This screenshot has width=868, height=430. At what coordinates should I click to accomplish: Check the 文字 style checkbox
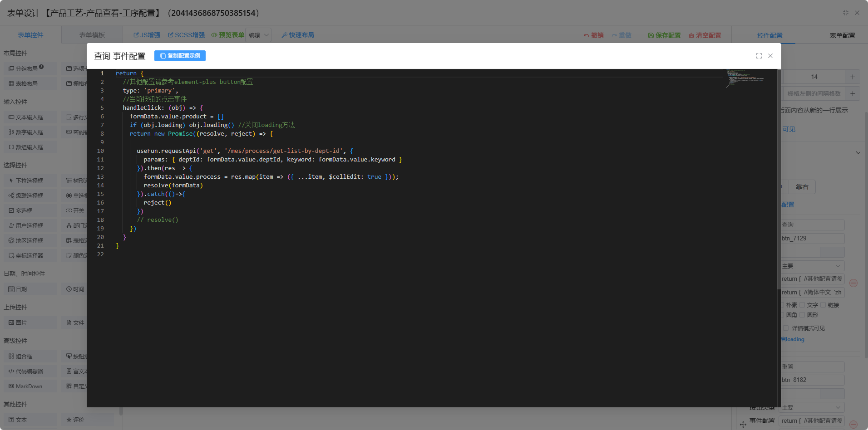pos(802,305)
